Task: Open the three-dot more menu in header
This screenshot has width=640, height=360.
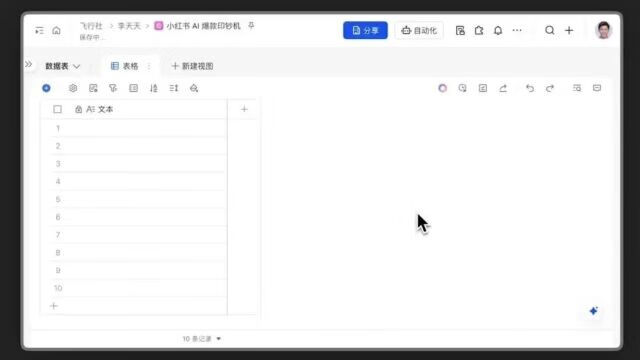Action: [x=517, y=30]
